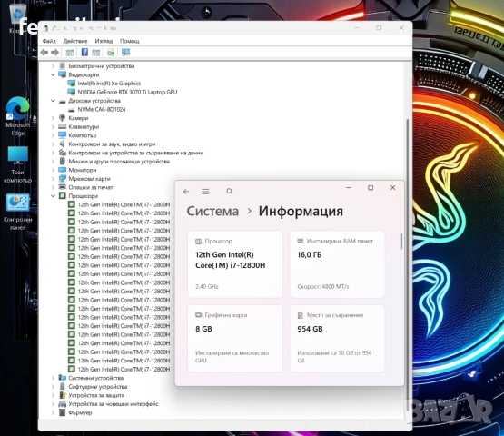This screenshot has height=436, width=504.
Task: Open the hamburger navigation menu in Settings
Action: 205,192
